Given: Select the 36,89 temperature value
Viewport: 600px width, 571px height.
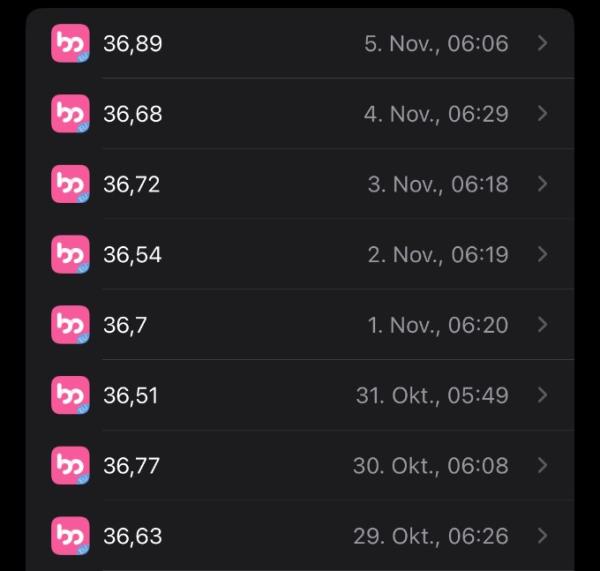Looking at the screenshot, I should coord(133,44).
